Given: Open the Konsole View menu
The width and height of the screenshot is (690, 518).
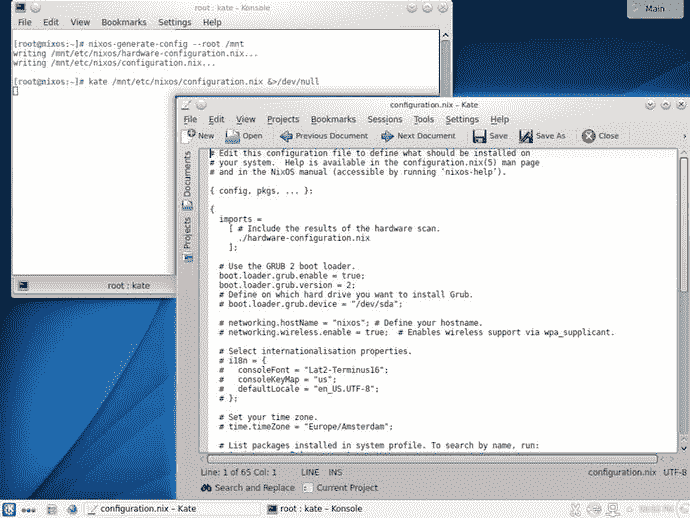Looking at the screenshot, I should 80,22.
